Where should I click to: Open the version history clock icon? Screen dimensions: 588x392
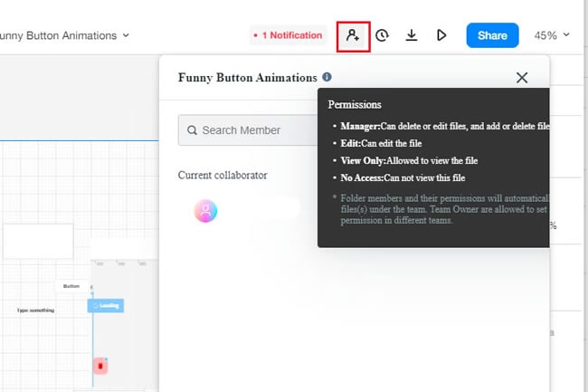(382, 35)
